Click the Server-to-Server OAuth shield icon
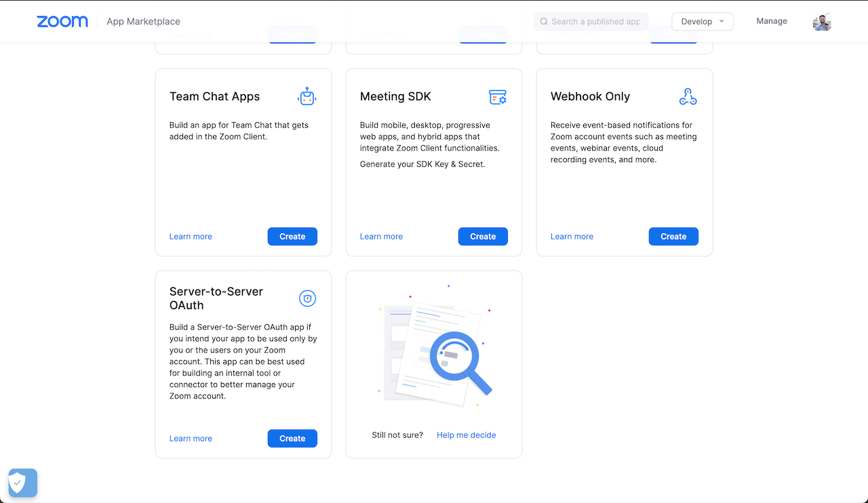This screenshot has width=868, height=503. pyautogui.click(x=308, y=298)
